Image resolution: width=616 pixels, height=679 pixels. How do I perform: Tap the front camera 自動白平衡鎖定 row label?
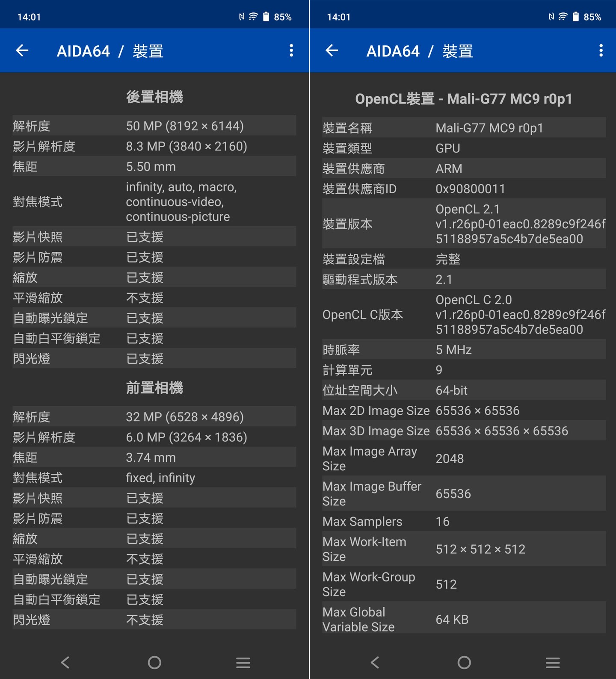point(56,599)
